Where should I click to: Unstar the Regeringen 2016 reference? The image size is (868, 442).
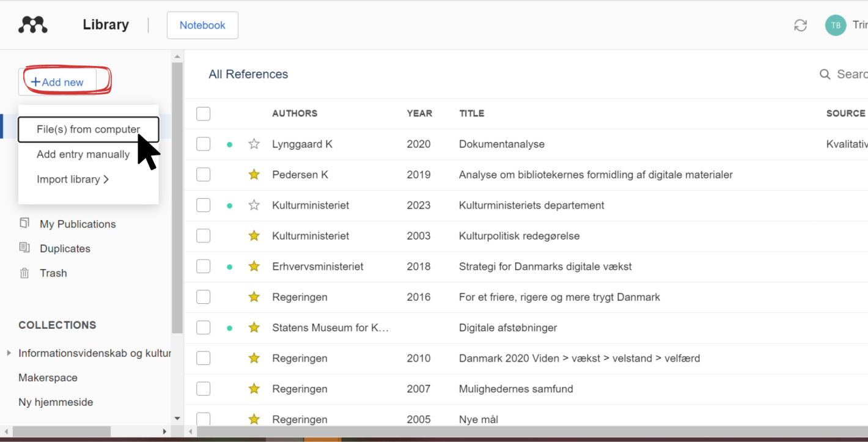tap(254, 297)
